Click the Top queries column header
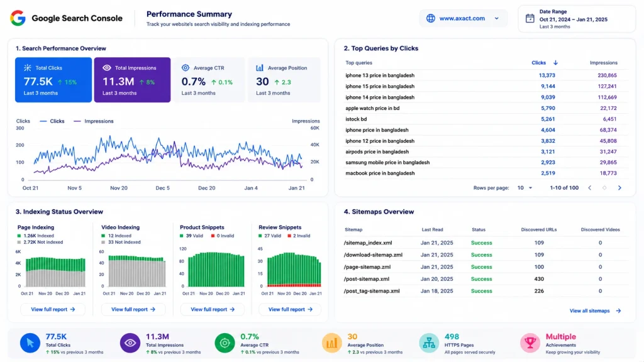The image size is (644, 362). click(x=358, y=63)
